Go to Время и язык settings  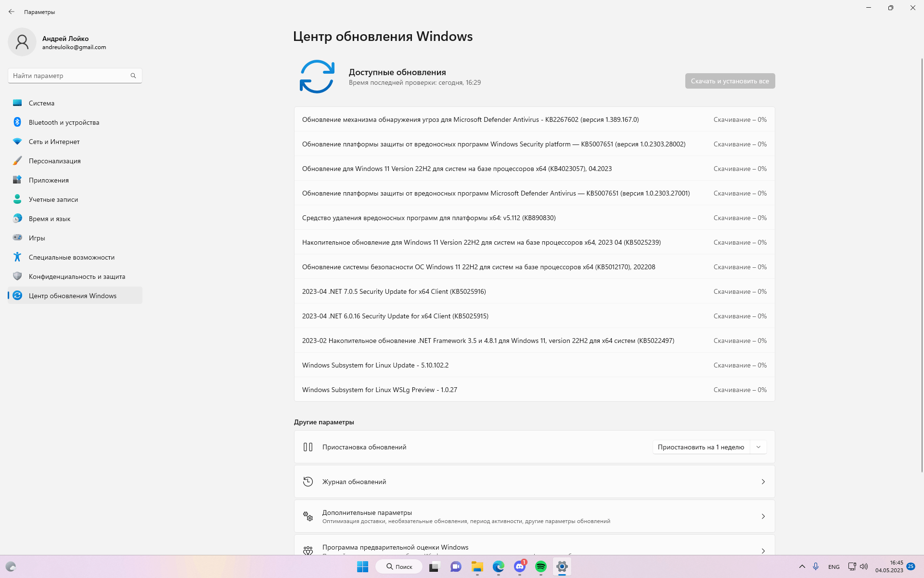(75, 218)
